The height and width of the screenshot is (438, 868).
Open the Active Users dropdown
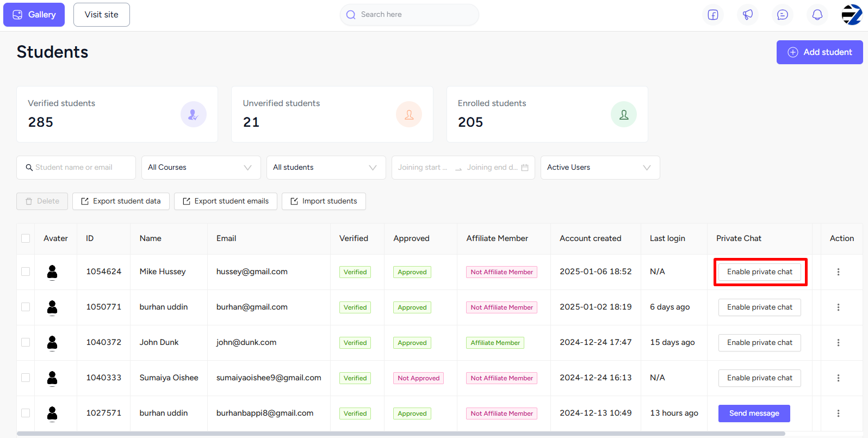(x=600, y=168)
